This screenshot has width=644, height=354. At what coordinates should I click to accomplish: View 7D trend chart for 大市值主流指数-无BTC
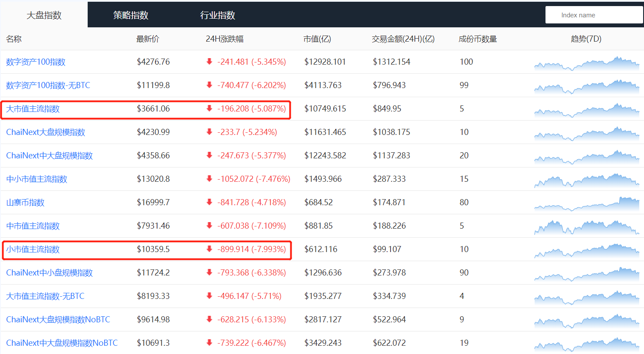point(587,298)
